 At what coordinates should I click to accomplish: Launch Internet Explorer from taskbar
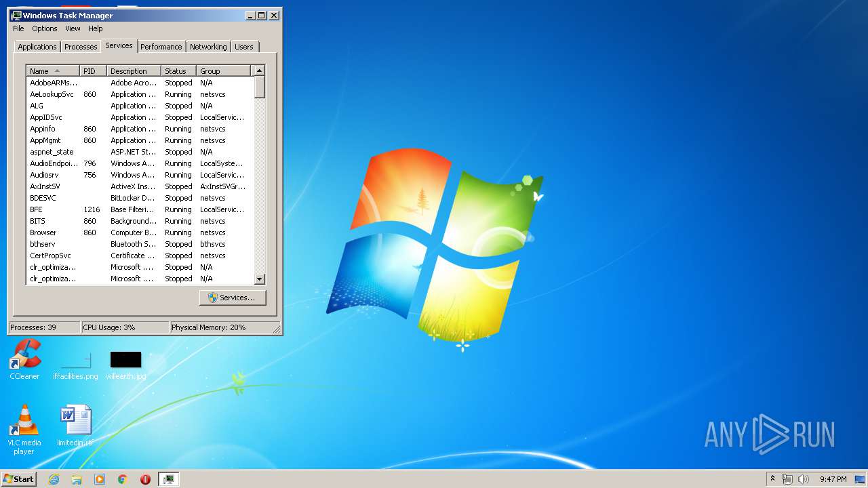coord(54,479)
